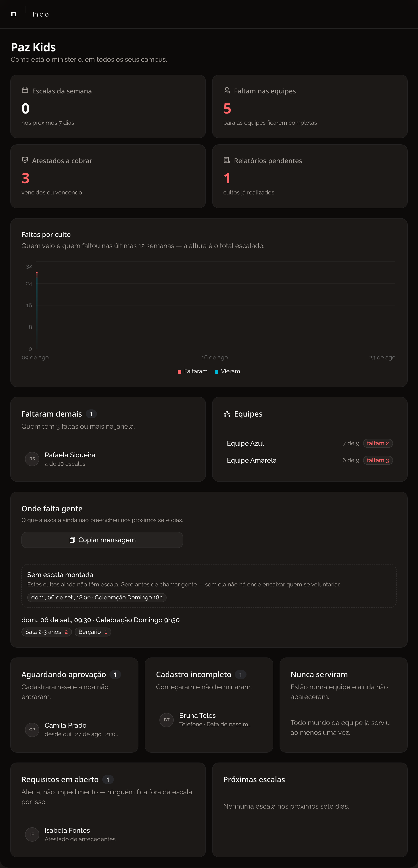Click the IF avatar of Isabela Fontes
The height and width of the screenshot is (868, 418).
click(32, 834)
